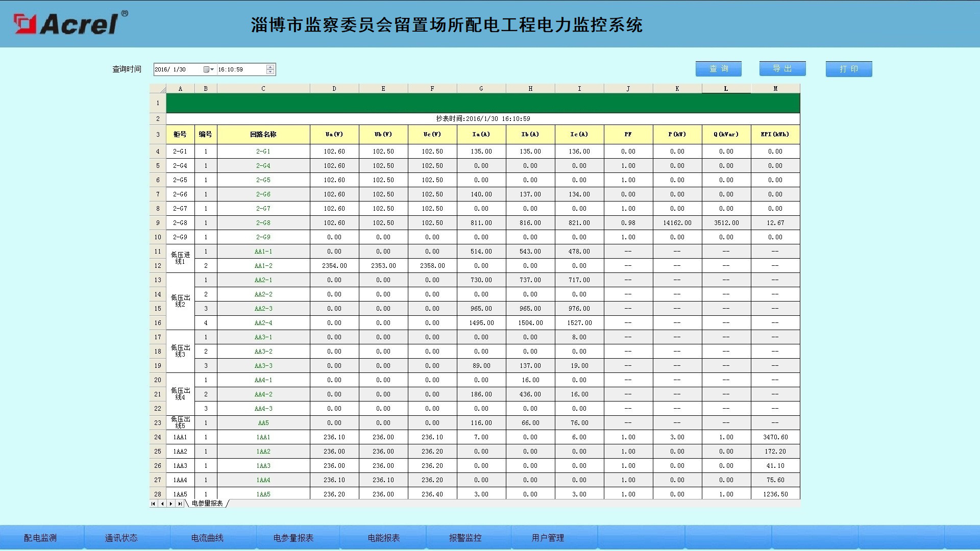The width and height of the screenshot is (980, 551).
Task: Click the 查询 query button
Action: [718, 69]
